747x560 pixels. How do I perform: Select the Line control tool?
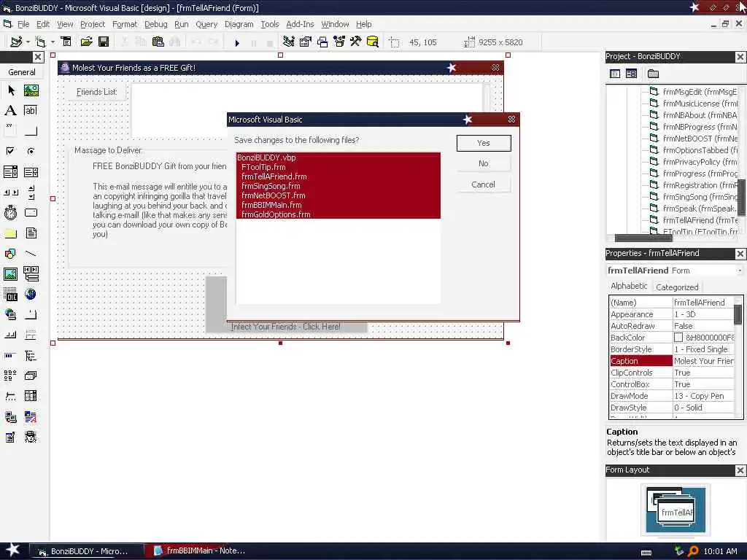(x=31, y=253)
